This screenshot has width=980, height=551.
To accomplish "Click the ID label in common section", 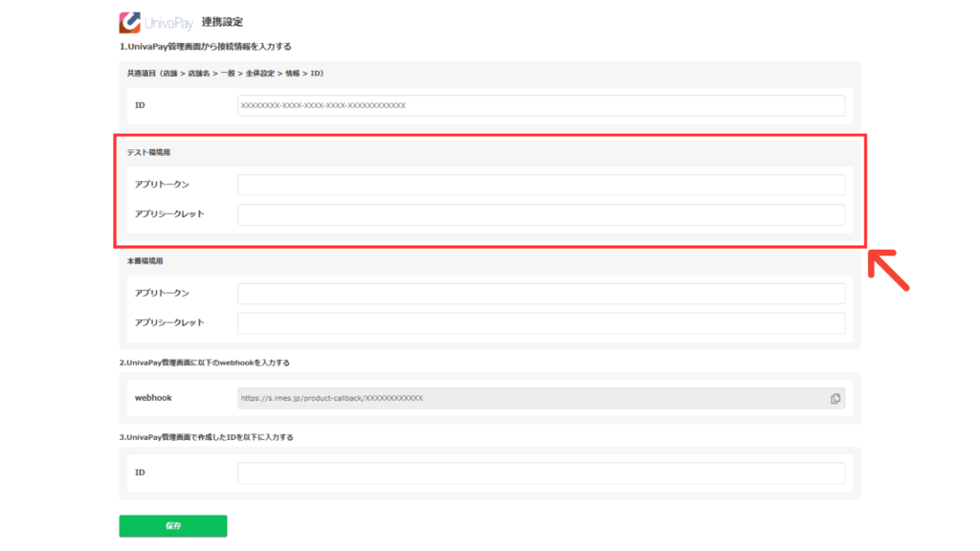I will coord(140,105).
